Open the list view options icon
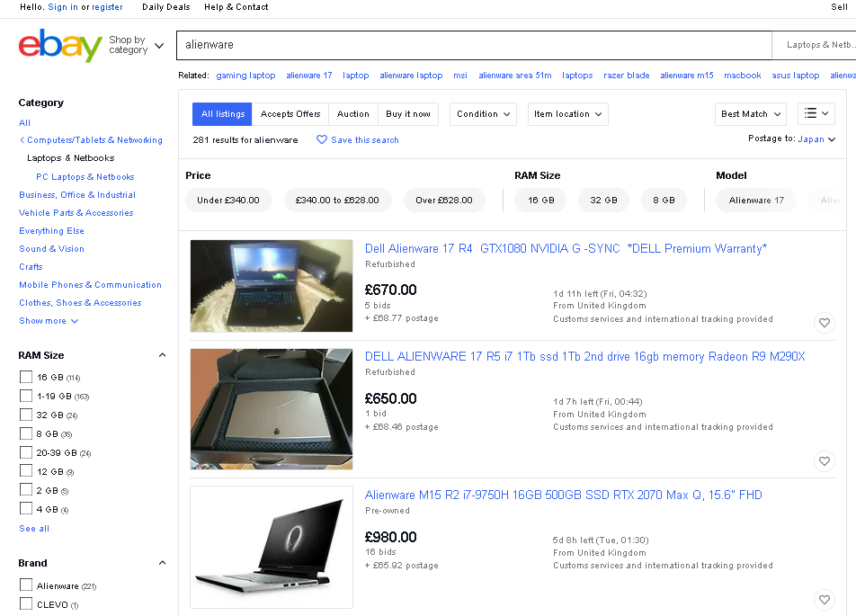 pos(816,113)
